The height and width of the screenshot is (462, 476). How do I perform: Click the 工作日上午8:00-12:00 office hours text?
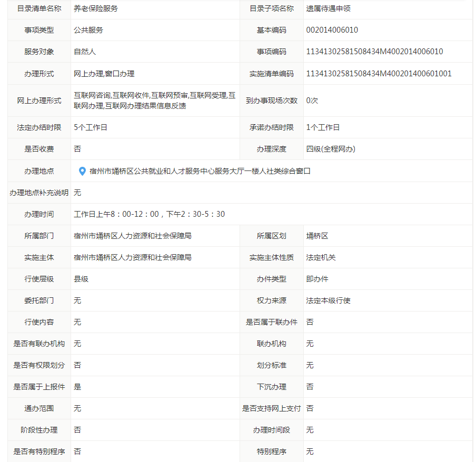coord(149,214)
